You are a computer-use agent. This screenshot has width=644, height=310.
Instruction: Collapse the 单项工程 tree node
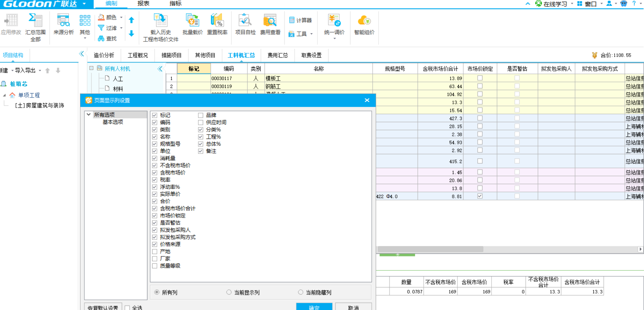4,95
